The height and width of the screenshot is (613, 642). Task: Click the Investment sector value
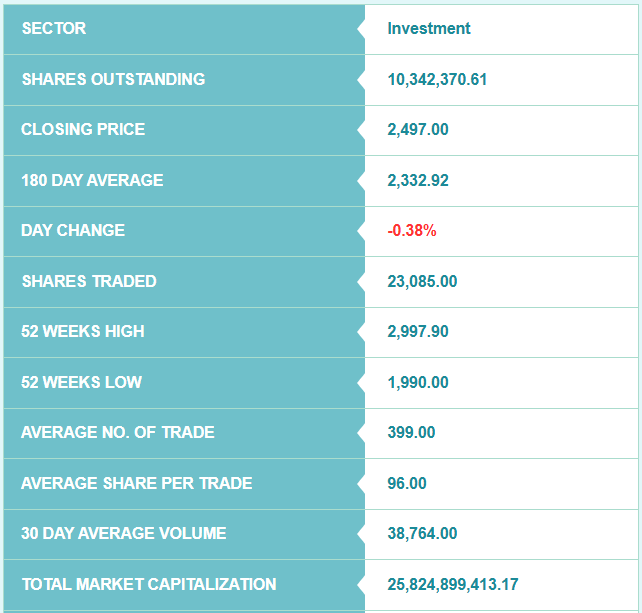click(x=429, y=28)
